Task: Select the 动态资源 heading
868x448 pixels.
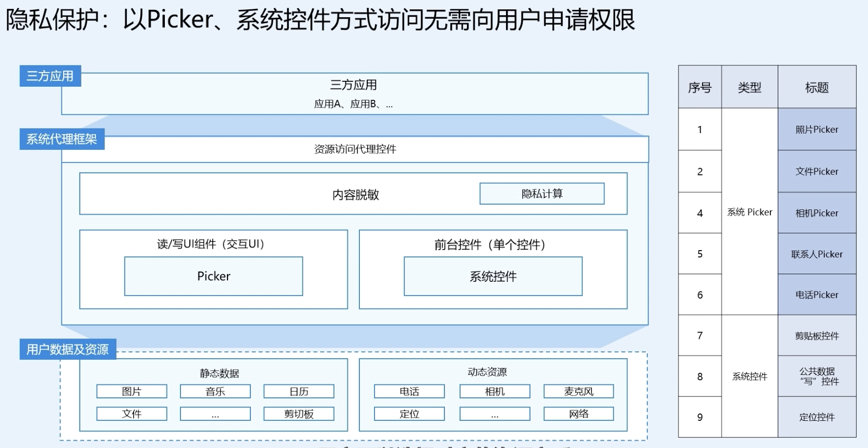Action: 487,372
